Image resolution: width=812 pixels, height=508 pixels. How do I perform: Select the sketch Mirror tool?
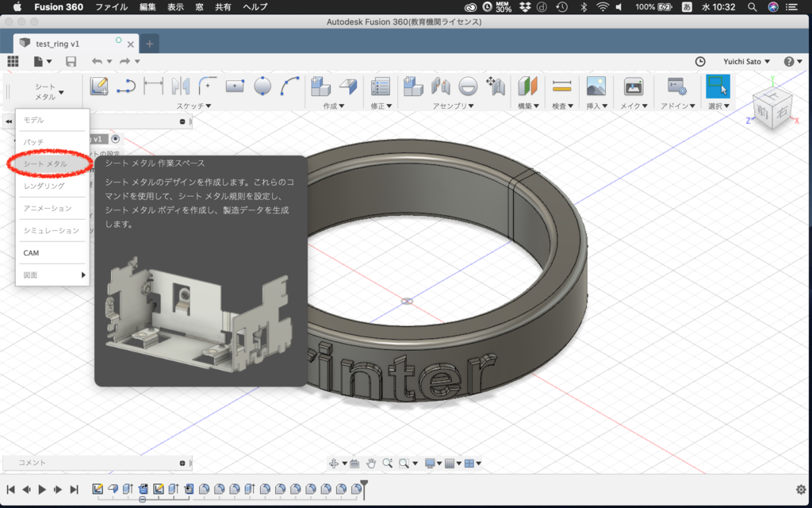click(x=181, y=86)
